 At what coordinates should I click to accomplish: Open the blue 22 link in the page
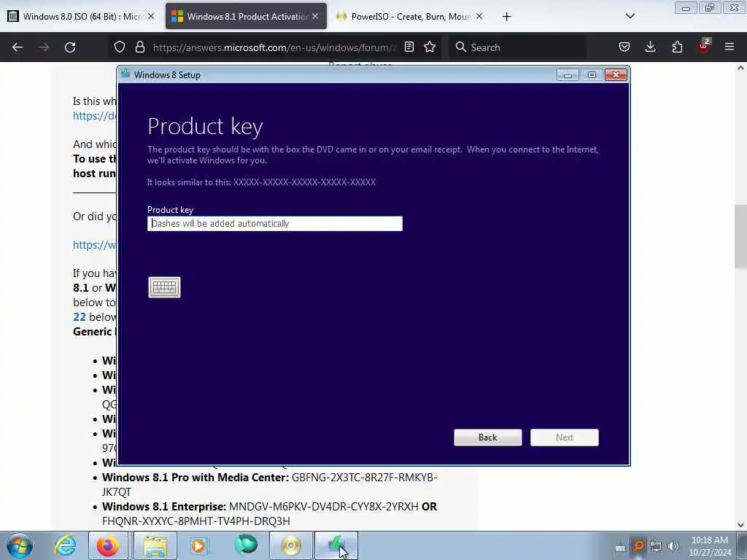80,317
